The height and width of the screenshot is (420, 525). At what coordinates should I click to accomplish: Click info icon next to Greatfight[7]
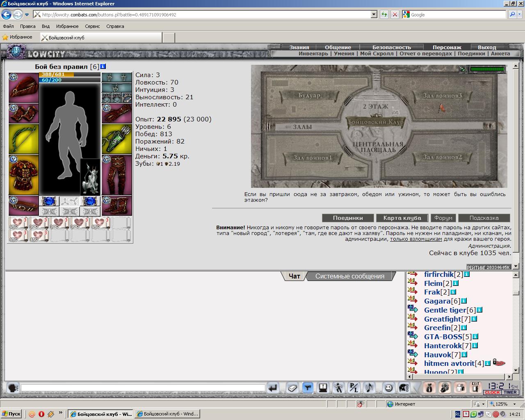coord(474,319)
